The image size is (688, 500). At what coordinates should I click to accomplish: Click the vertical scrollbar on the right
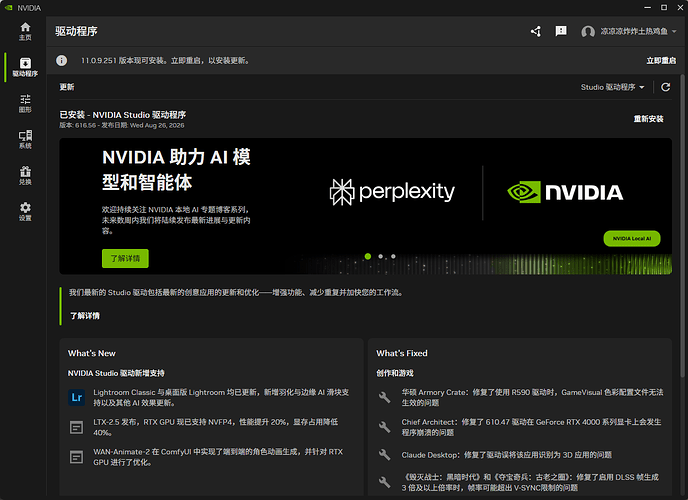click(682, 226)
